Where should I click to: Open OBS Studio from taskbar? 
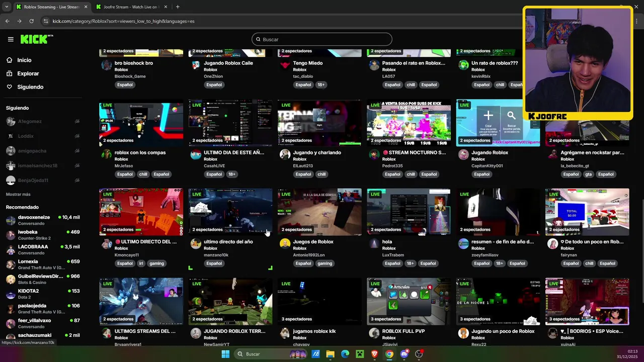[419, 354]
